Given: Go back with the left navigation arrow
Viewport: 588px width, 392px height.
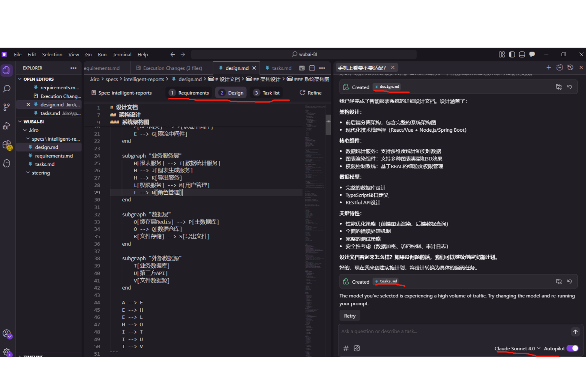Looking at the screenshot, I should point(172,54).
